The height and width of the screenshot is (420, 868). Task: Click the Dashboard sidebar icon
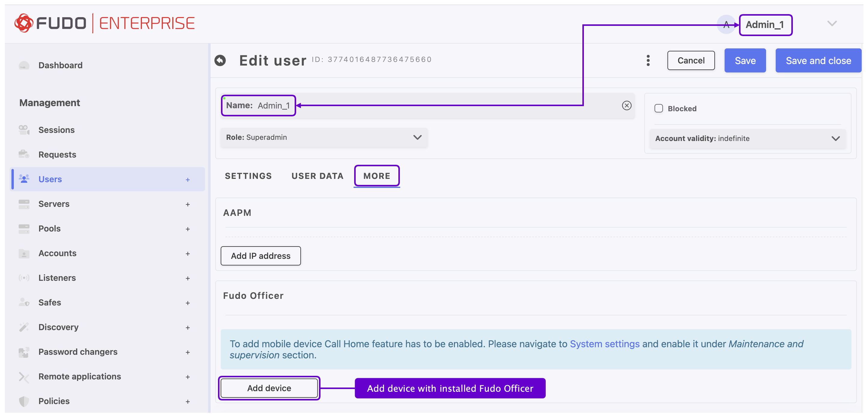point(24,65)
